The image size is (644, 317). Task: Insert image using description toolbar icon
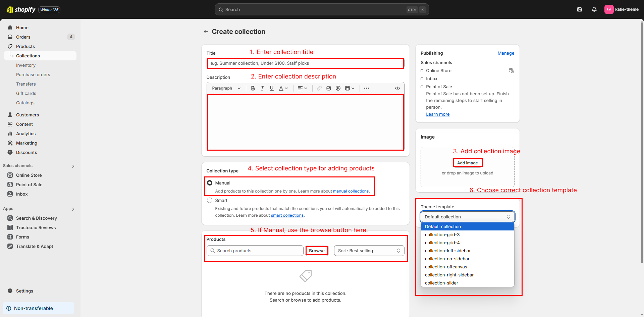[329, 88]
